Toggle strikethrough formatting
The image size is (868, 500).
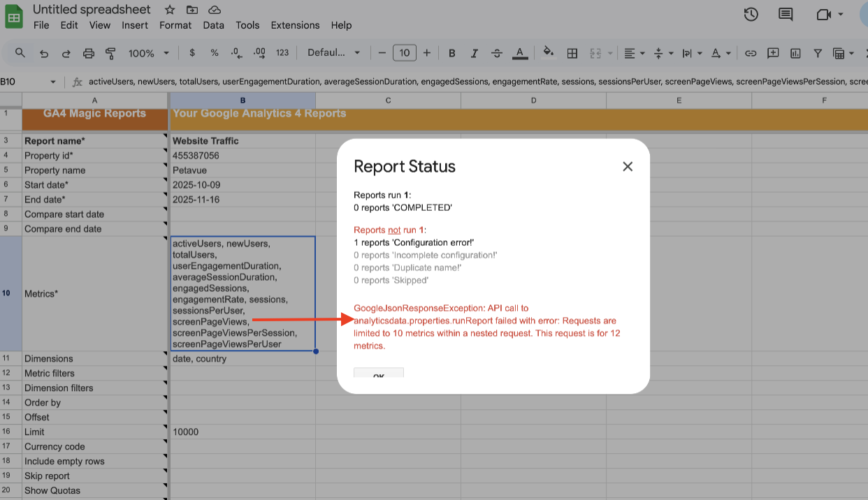497,53
